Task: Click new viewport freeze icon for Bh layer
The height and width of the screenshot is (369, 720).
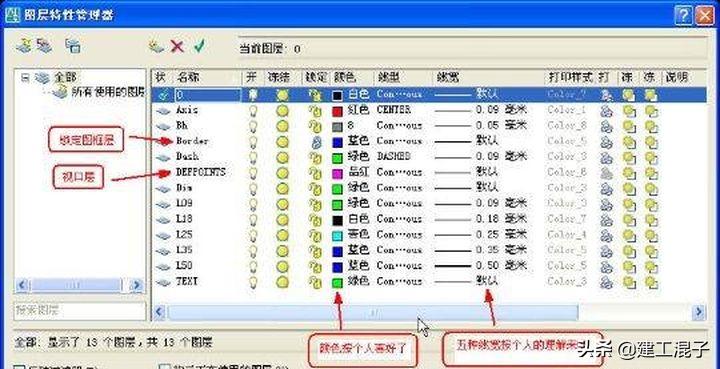Action: coord(651,126)
